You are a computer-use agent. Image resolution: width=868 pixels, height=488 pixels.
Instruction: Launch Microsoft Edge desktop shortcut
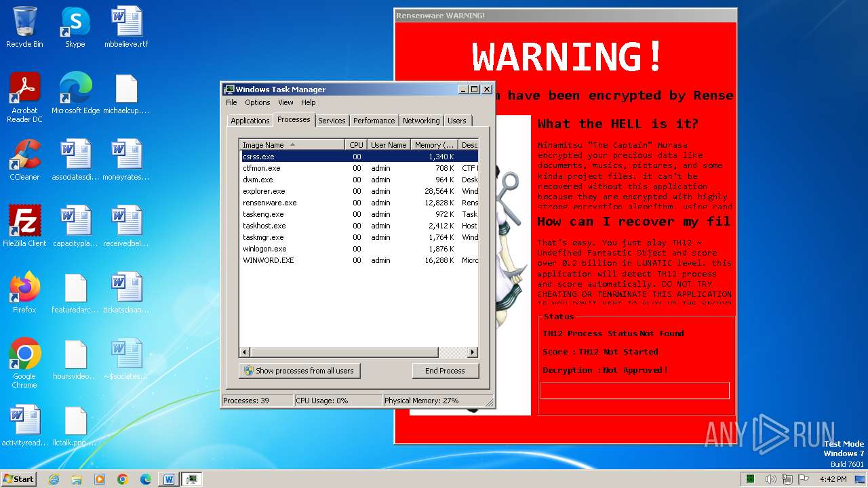[75, 94]
